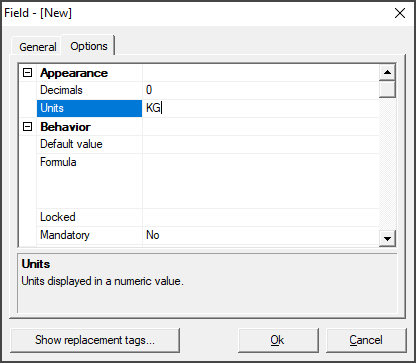Select the Options tab

(89, 46)
